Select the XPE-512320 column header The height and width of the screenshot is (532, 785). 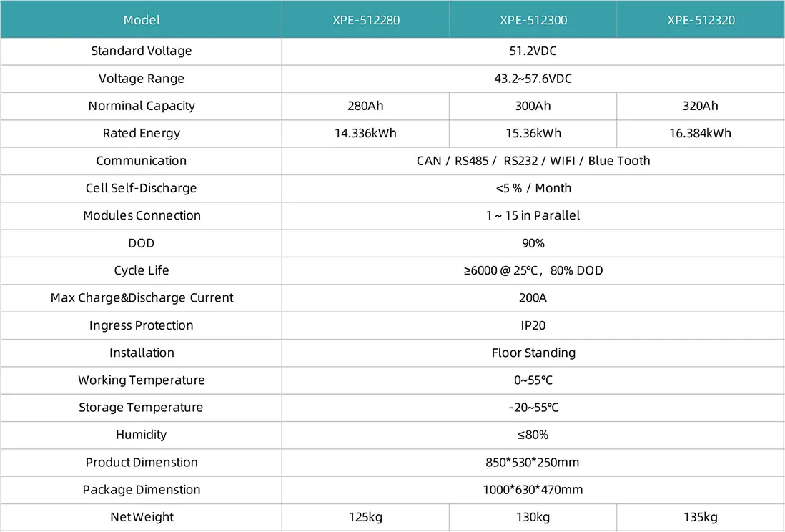pyautogui.click(x=701, y=20)
